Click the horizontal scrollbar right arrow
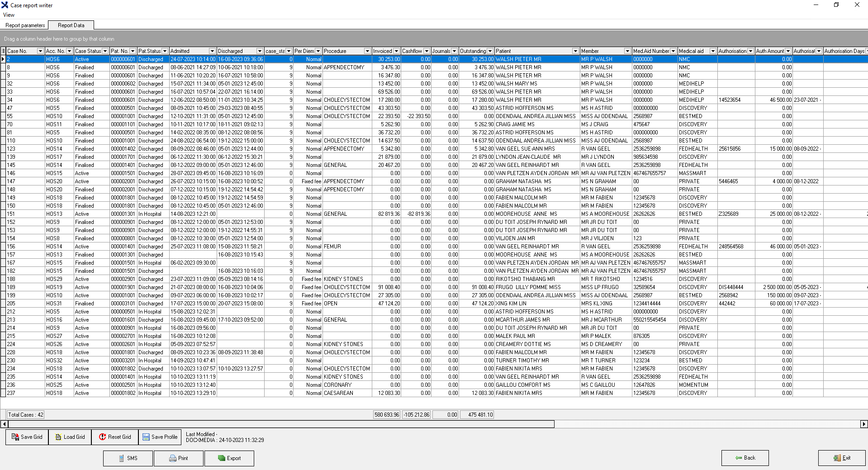The image size is (868, 470). pos(863,424)
